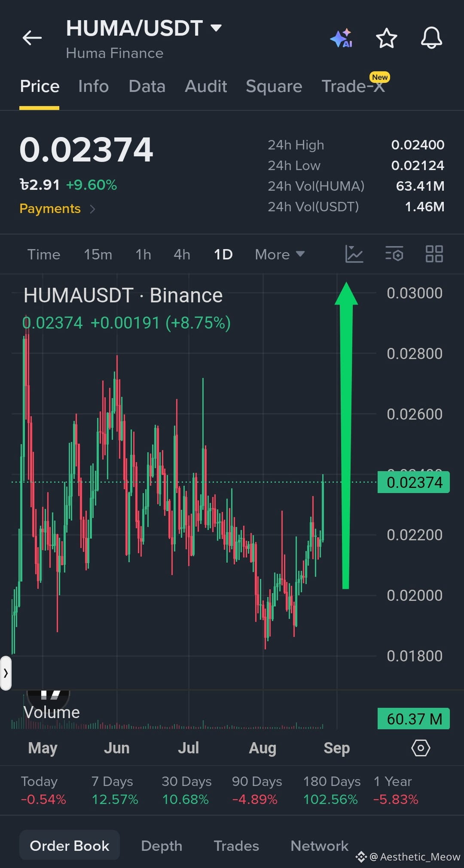Tap the Huma Finance subtitle
This screenshot has width=464, height=868.
point(115,53)
